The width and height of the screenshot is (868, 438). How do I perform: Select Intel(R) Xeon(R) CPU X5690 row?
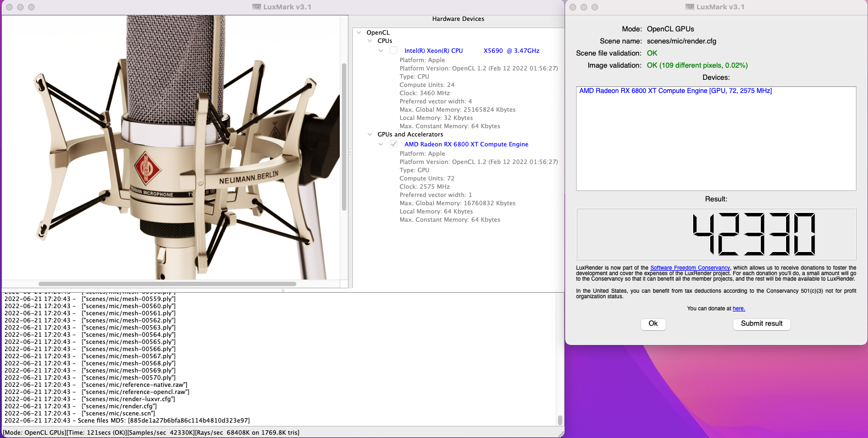coord(472,51)
